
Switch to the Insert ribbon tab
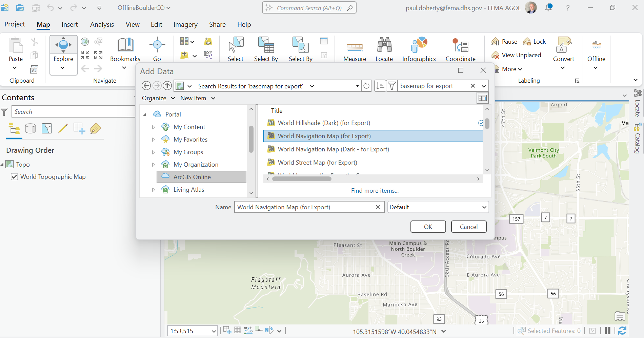(x=70, y=24)
